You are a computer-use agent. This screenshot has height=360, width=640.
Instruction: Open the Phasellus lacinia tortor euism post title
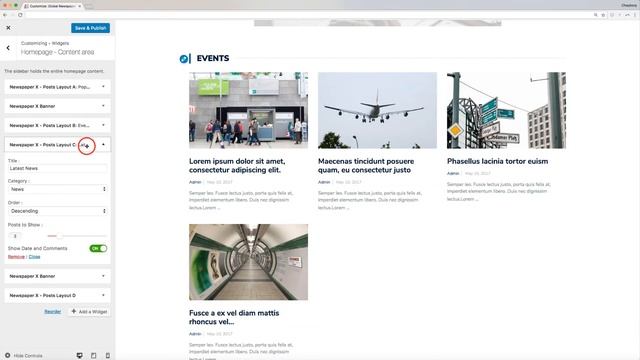click(x=498, y=161)
